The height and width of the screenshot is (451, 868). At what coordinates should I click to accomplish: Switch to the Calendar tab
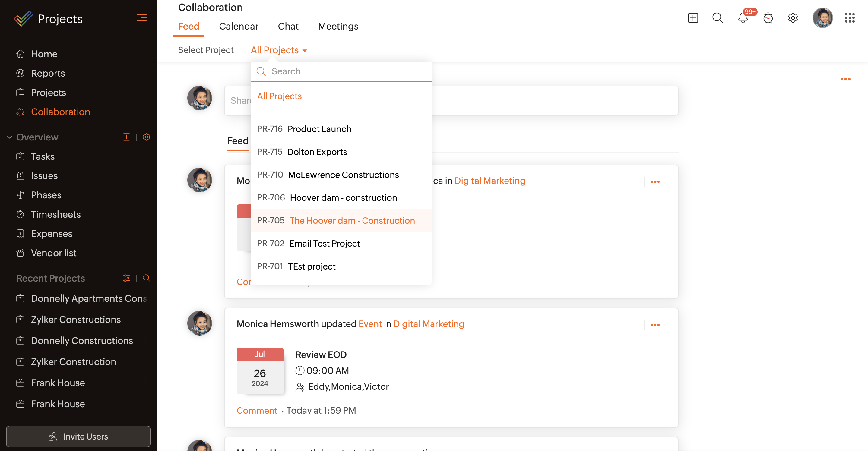point(238,26)
